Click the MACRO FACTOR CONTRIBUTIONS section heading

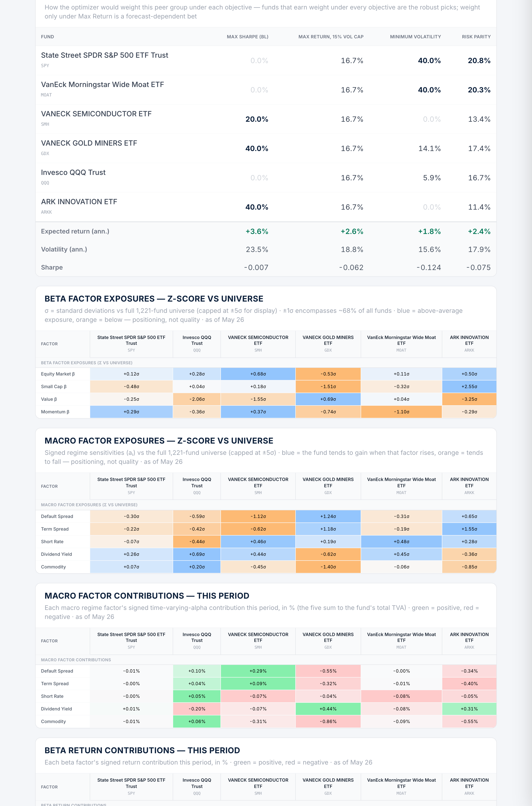tap(147, 596)
